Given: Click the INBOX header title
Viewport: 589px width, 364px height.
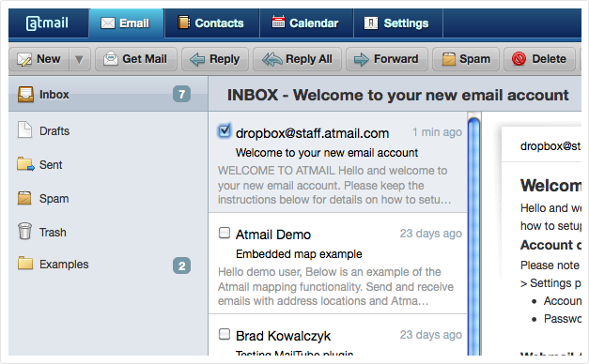Looking at the screenshot, I should tap(397, 95).
